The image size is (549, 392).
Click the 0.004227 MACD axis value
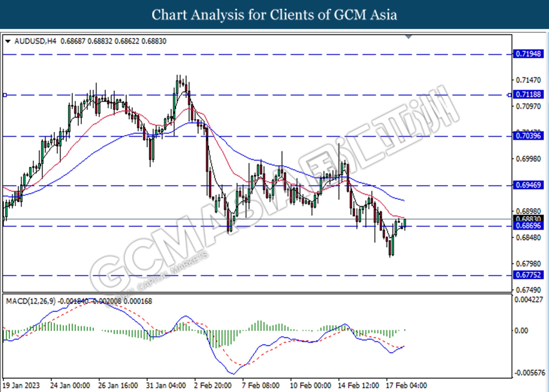[x=528, y=299]
